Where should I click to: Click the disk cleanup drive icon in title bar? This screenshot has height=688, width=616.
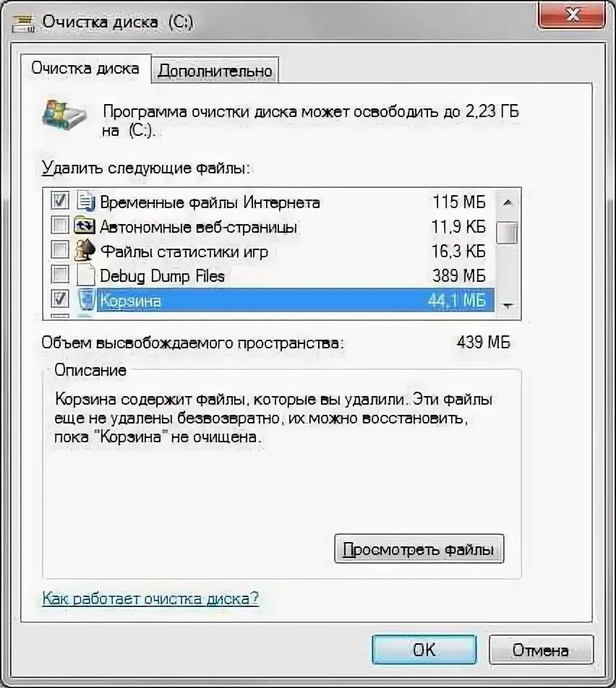pos(23,23)
